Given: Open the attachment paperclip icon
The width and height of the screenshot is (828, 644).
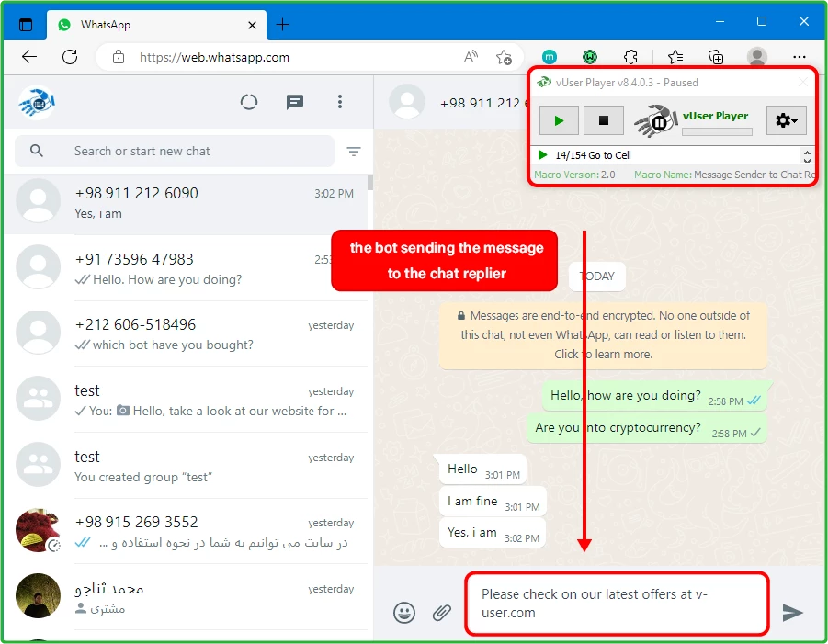Looking at the screenshot, I should pos(441,613).
